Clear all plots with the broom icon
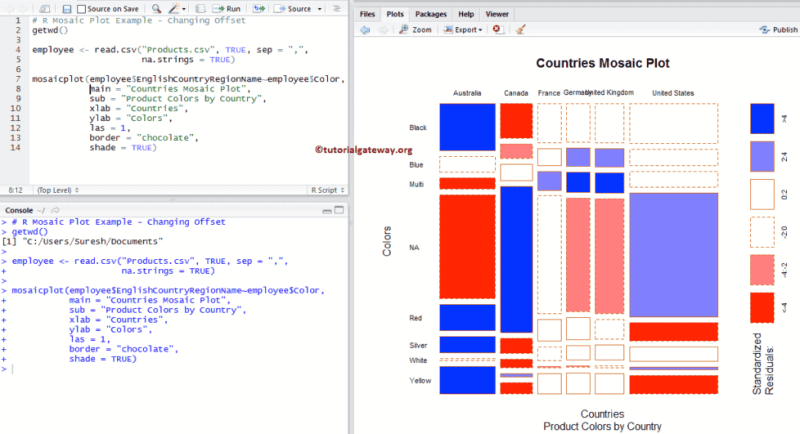 tap(520, 30)
